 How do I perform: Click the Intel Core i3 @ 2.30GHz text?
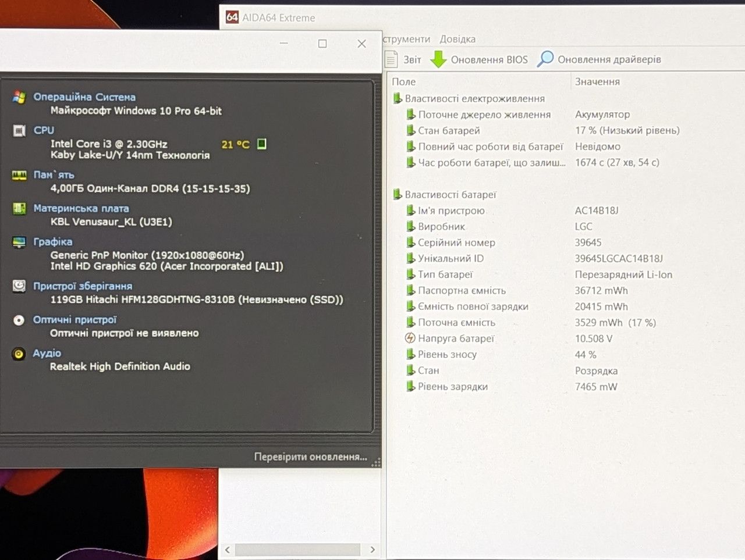click(109, 144)
